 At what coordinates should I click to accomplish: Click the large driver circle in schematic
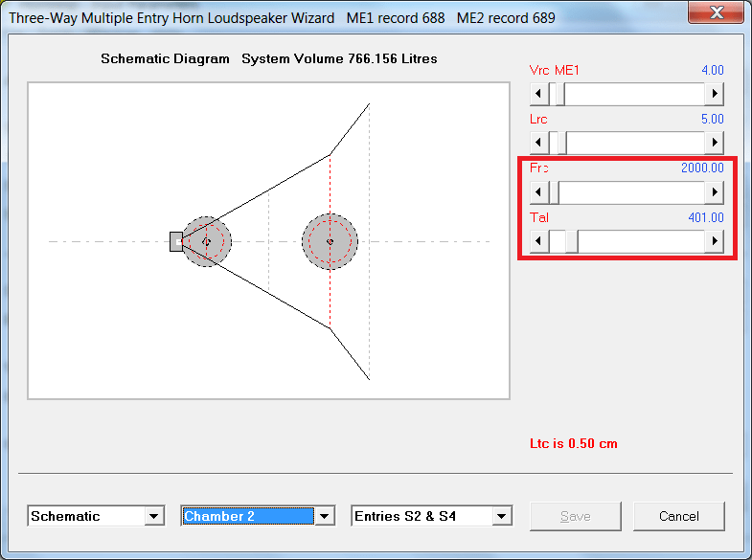pyautogui.click(x=330, y=241)
